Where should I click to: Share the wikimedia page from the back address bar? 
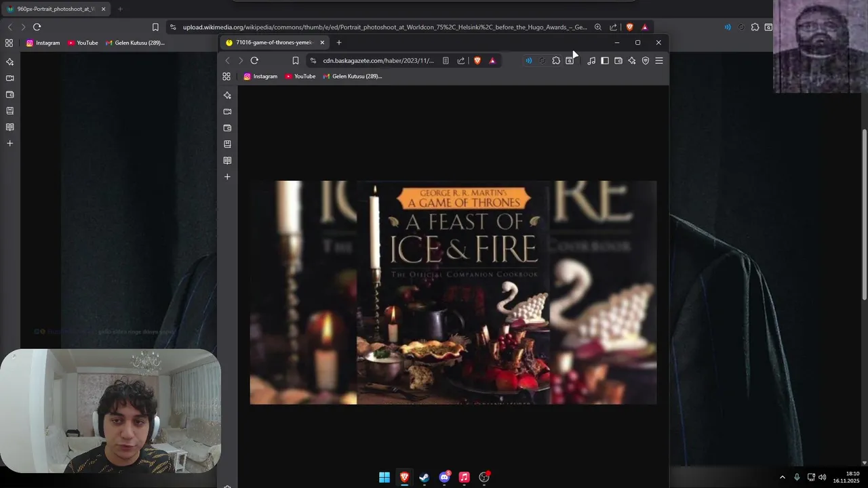coord(613,27)
